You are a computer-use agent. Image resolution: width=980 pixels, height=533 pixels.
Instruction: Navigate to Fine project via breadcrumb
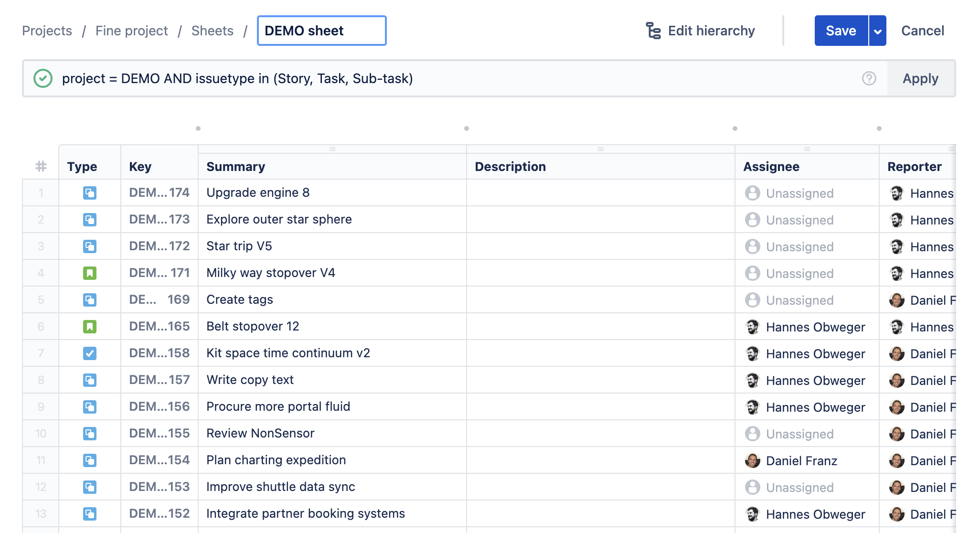pos(131,30)
